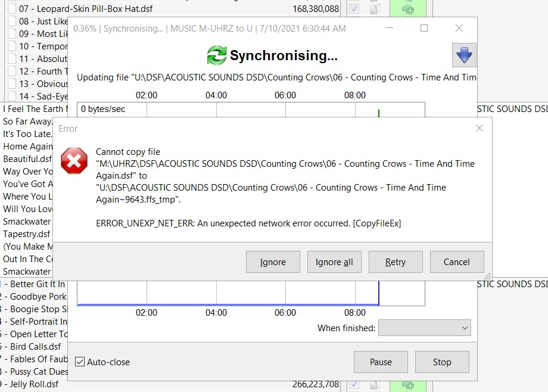Maximize the Synchronising progress window

click(x=424, y=29)
